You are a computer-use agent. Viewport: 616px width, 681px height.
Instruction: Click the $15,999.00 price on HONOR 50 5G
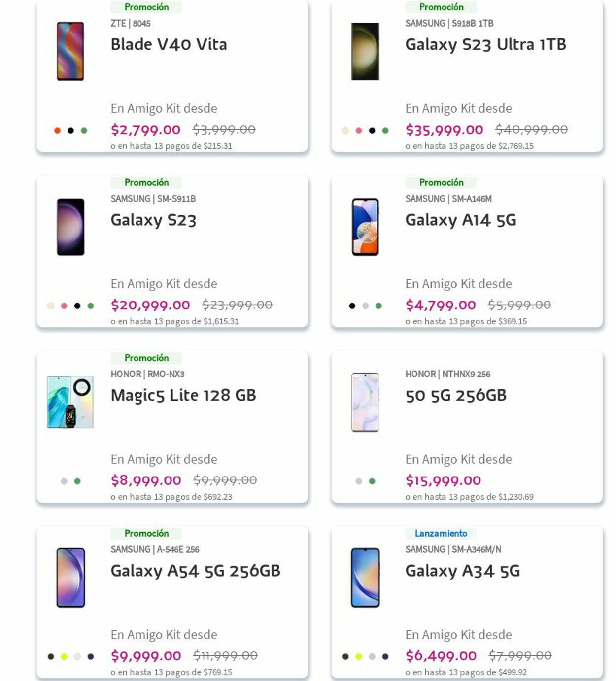point(443,480)
